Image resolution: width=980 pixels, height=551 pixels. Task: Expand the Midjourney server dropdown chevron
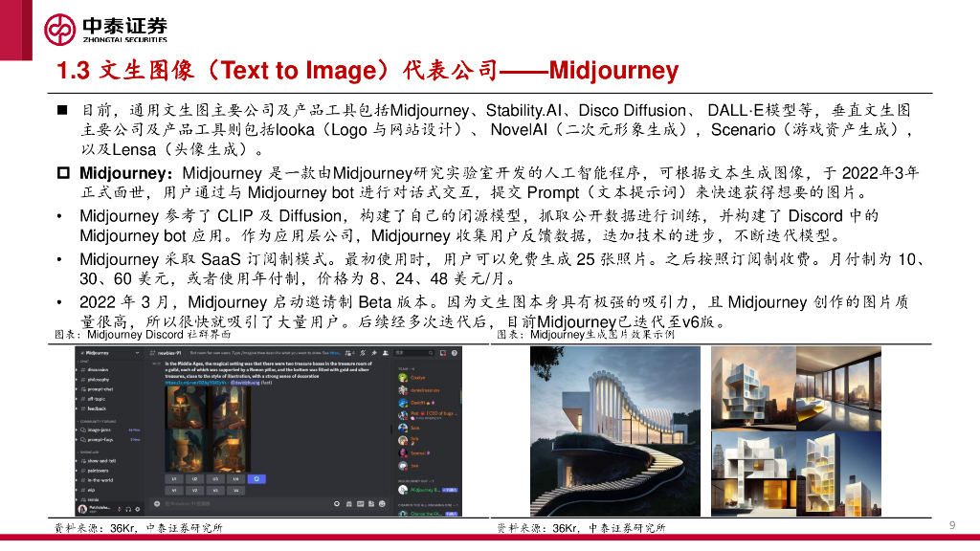point(137,353)
